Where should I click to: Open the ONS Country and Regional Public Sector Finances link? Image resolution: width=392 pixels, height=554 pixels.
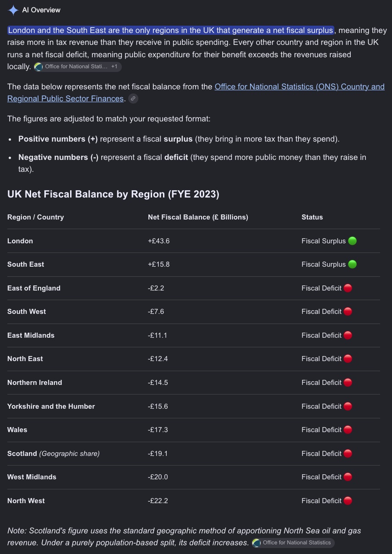click(196, 92)
